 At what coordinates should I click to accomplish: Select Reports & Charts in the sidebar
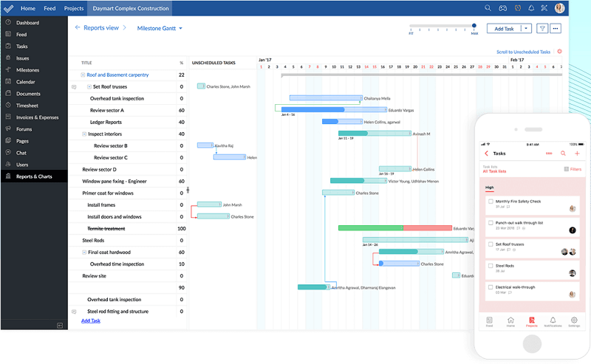click(x=34, y=176)
